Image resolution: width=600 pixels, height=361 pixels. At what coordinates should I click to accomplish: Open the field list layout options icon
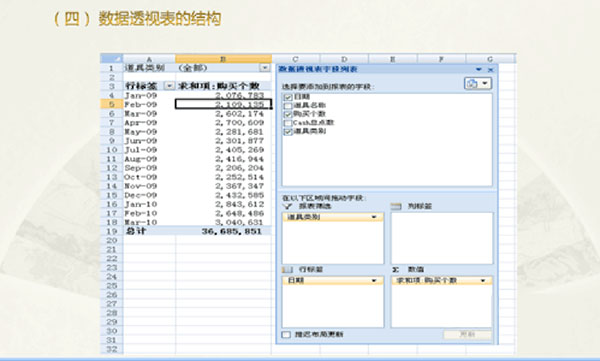pos(478,83)
